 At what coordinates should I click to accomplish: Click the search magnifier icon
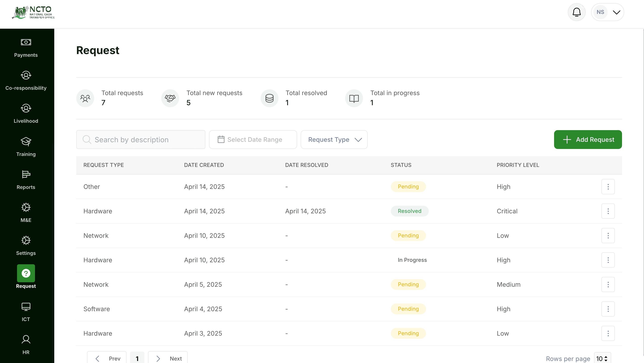[x=87, y=139]
